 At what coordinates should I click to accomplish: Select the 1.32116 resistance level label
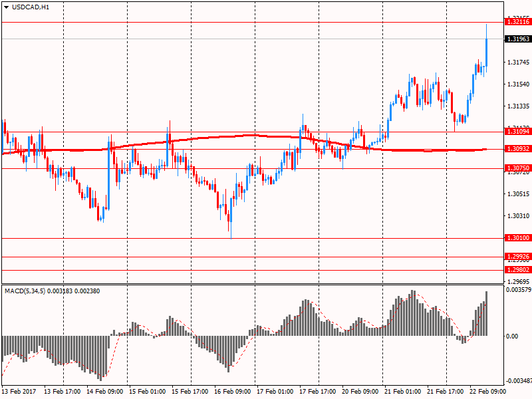coord(517,22)
